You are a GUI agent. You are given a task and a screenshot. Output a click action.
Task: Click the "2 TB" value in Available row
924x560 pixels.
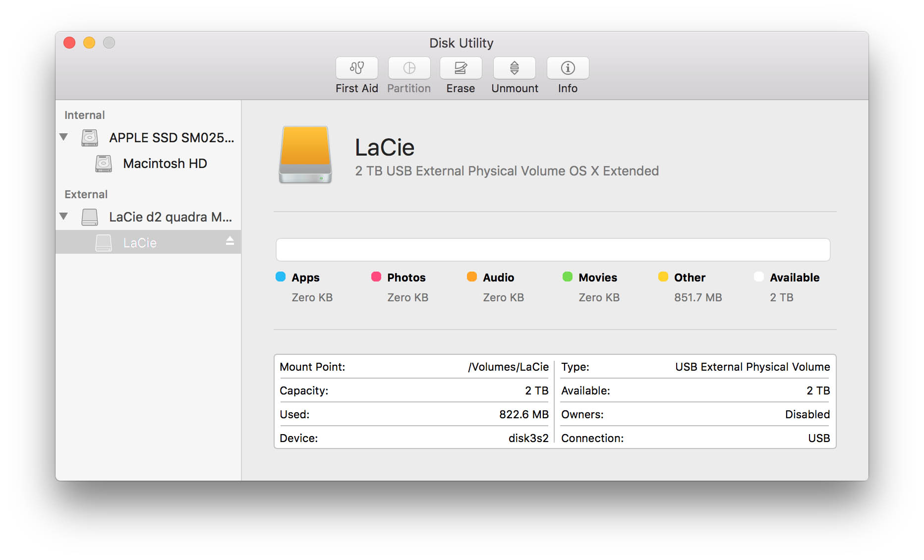[x=818, y=391]
